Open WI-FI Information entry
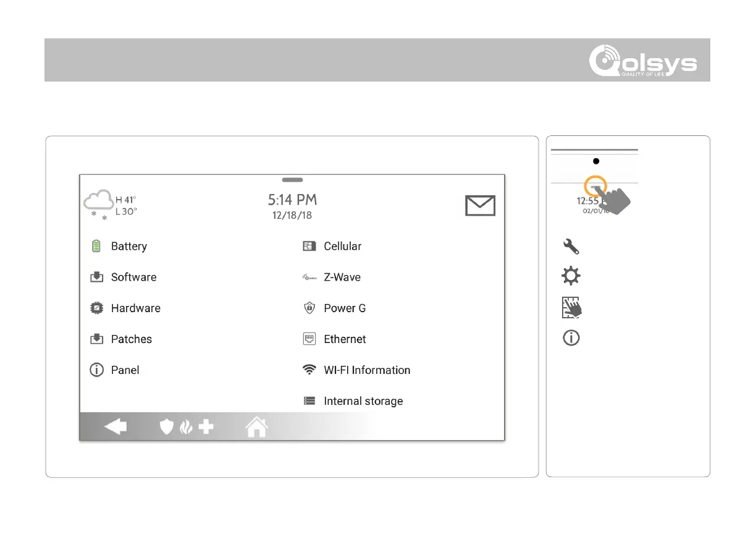756x534 pixels. pyautogui.click(x=356, y=370)
